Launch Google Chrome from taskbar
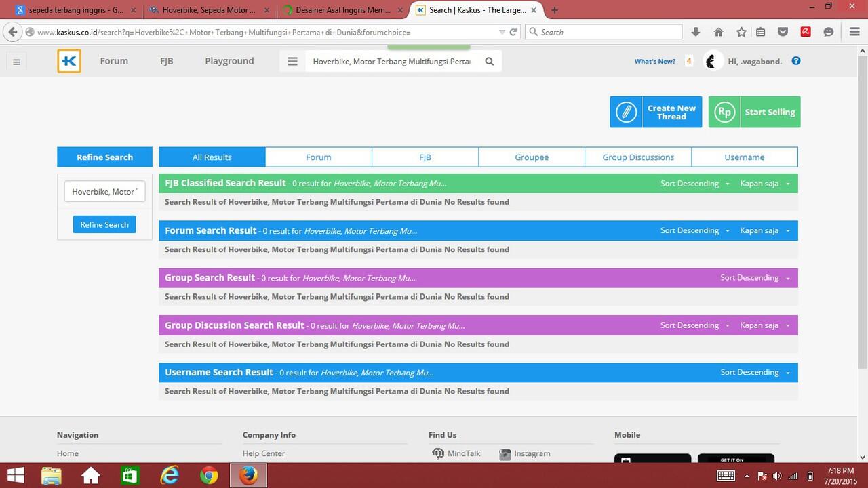This screenshot has width=868, height=488. pos(209,475)
